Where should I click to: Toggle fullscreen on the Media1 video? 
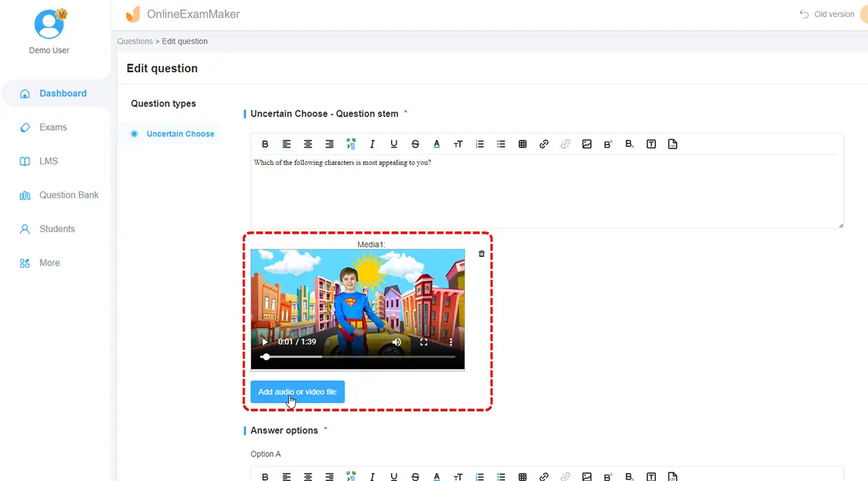(424, 342)
